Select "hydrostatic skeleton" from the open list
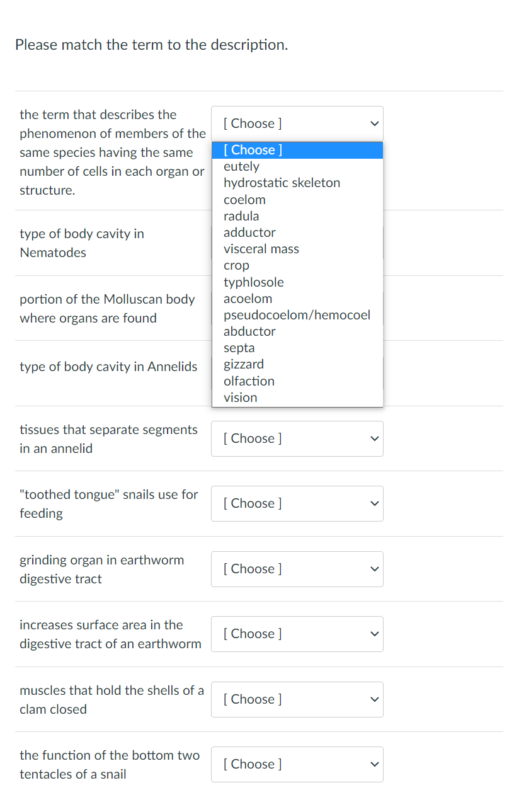 282,183
